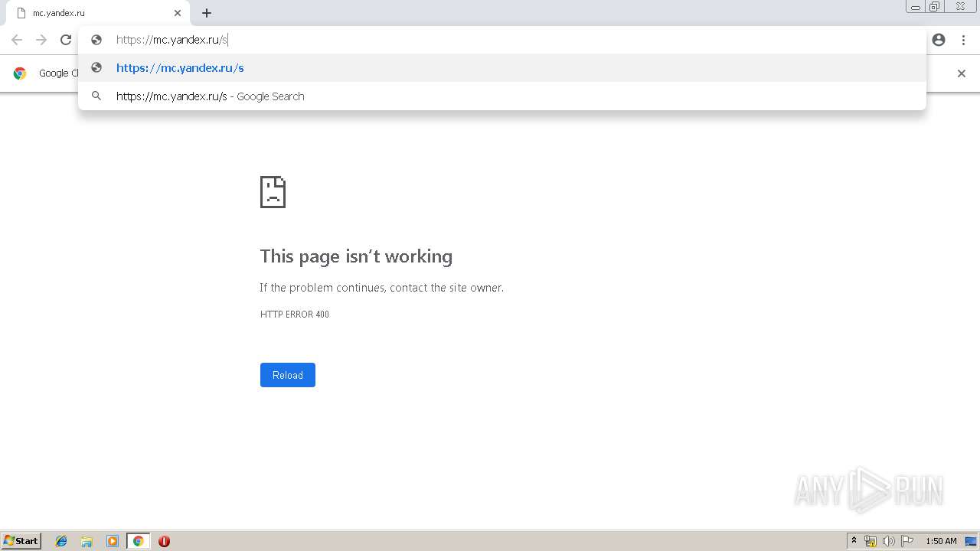Click the network tray icon

[871, 541]
